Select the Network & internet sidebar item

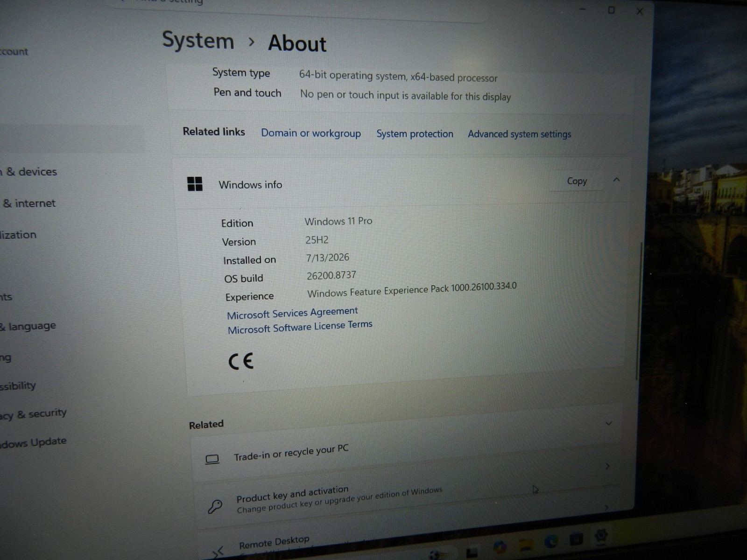coord(28,203)
